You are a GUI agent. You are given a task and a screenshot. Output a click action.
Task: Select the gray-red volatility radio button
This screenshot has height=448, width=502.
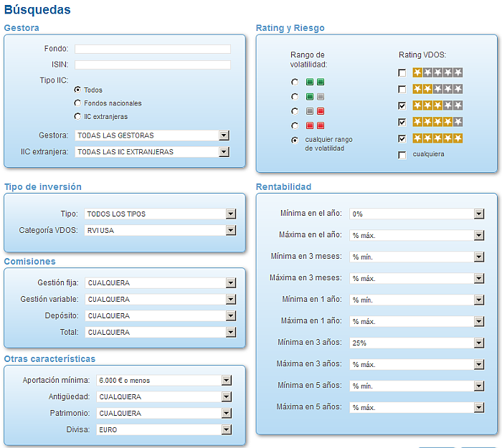(295, 112)
